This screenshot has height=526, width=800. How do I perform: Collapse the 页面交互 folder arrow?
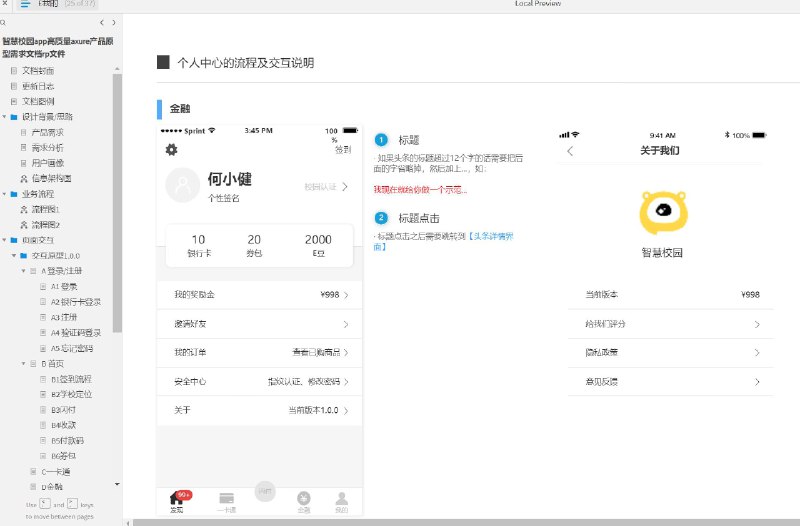coord(4,240)
